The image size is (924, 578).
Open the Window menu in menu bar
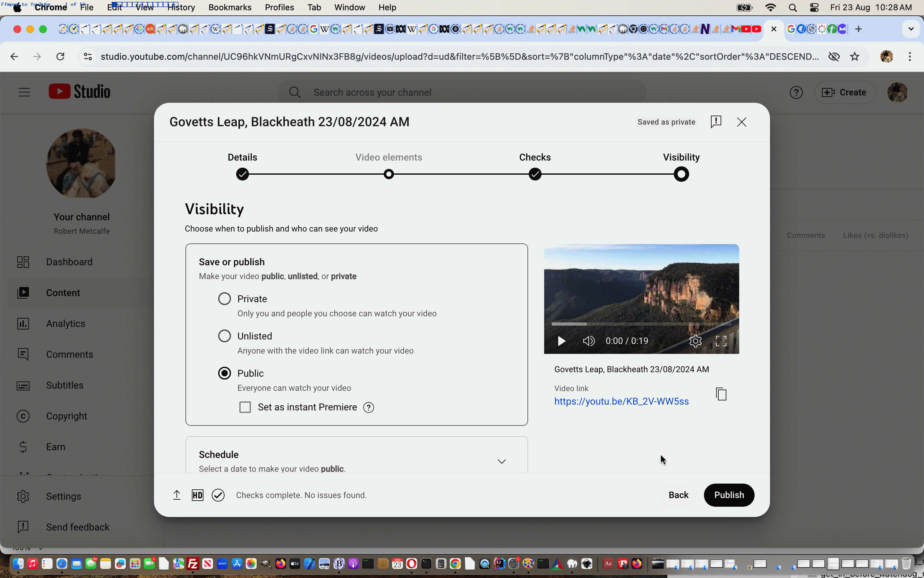click(349, 7)
